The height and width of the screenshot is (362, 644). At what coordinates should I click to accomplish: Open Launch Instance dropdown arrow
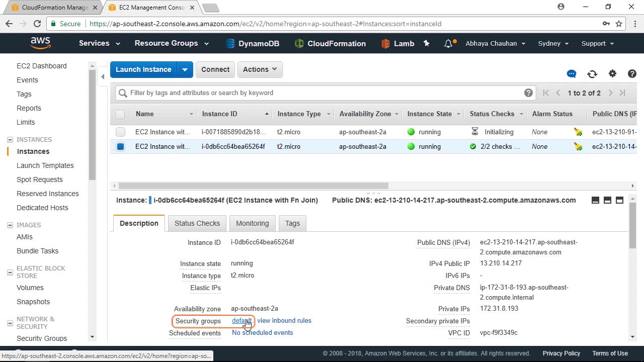click(185, 69)
